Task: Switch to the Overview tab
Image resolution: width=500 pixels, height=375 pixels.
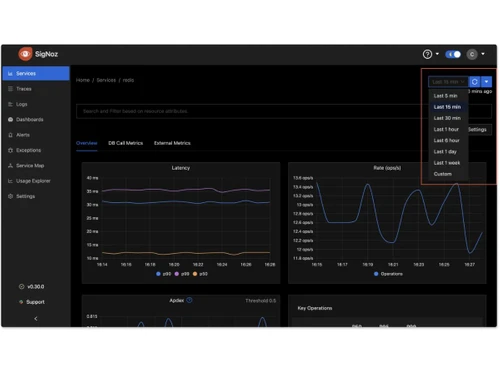Action: (x=87, y=143)
